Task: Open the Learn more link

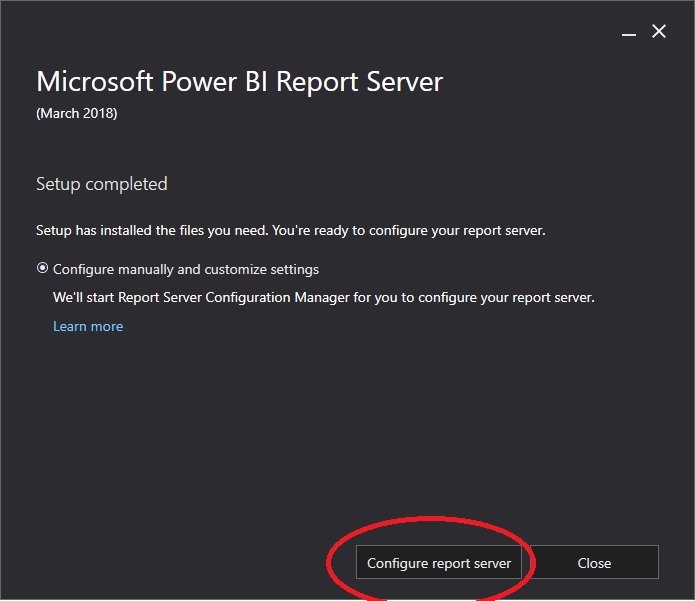Action: coord(88,326)
